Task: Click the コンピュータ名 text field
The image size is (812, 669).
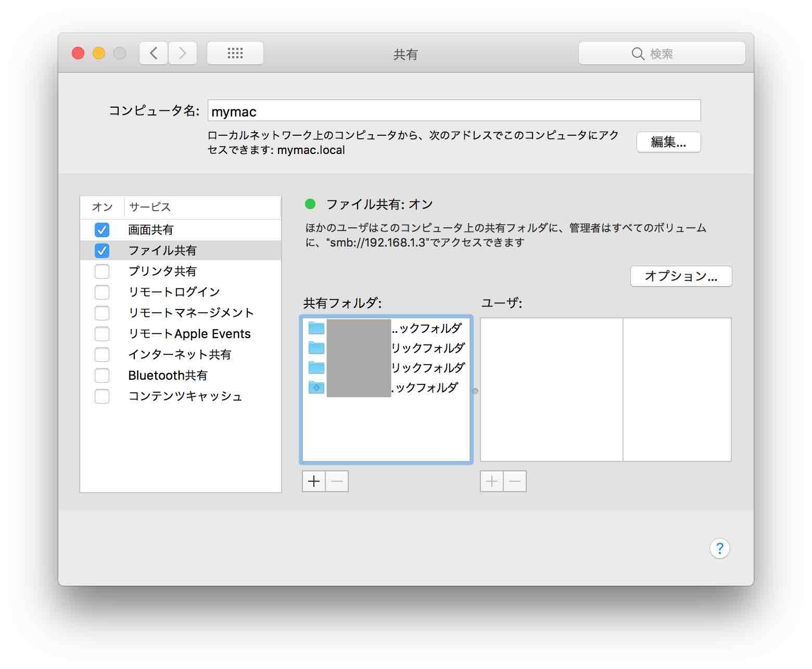Action: click(x=454, y=110)
